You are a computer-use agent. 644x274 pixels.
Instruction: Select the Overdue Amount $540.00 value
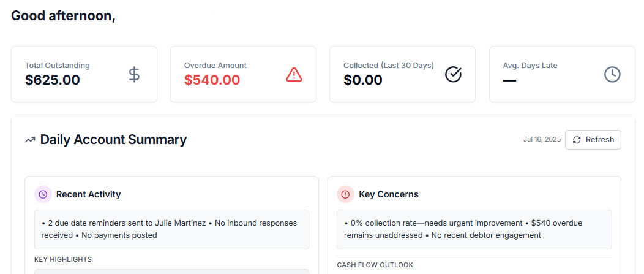coord(212,80)
